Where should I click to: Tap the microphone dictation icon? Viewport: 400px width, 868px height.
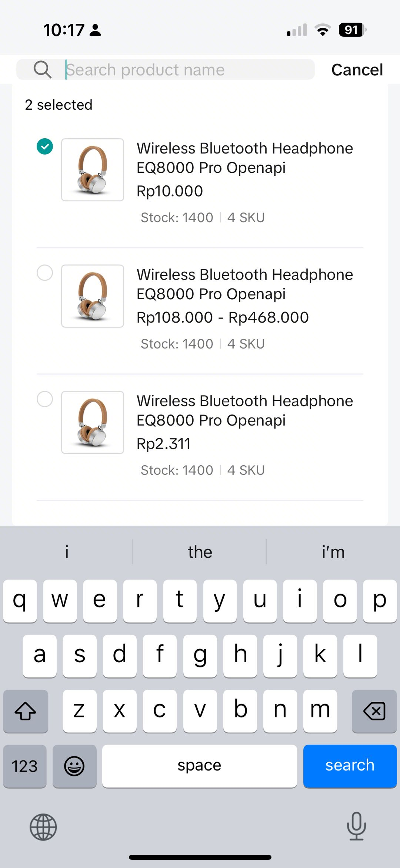356,826
